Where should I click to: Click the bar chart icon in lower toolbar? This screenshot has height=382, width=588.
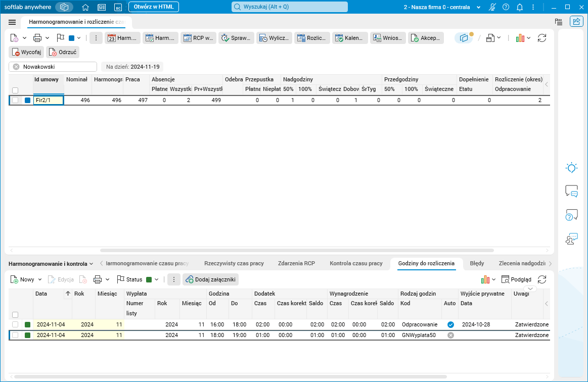pyautogui.click(x=485, y=279)
